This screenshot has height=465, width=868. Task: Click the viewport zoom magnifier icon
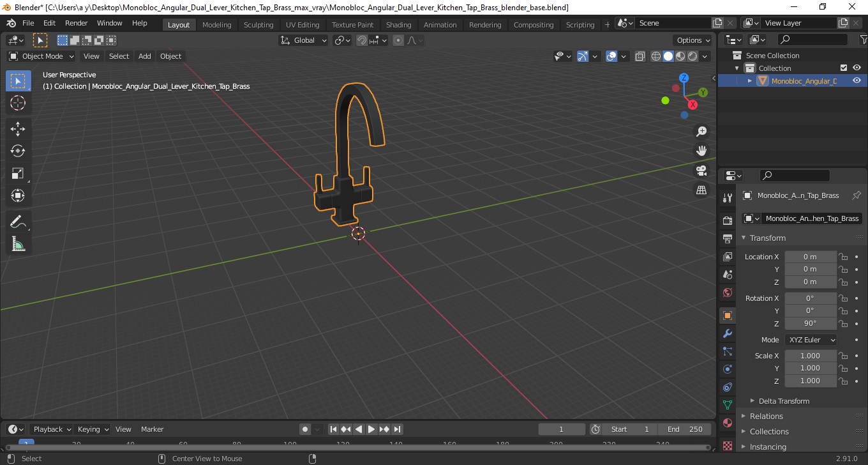(701, 132)
